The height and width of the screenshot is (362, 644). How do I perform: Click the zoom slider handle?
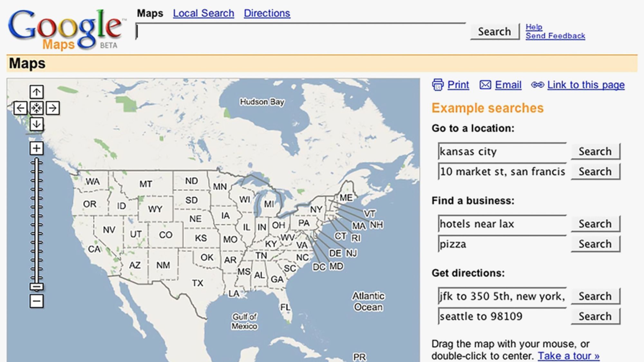coord(36,287)
